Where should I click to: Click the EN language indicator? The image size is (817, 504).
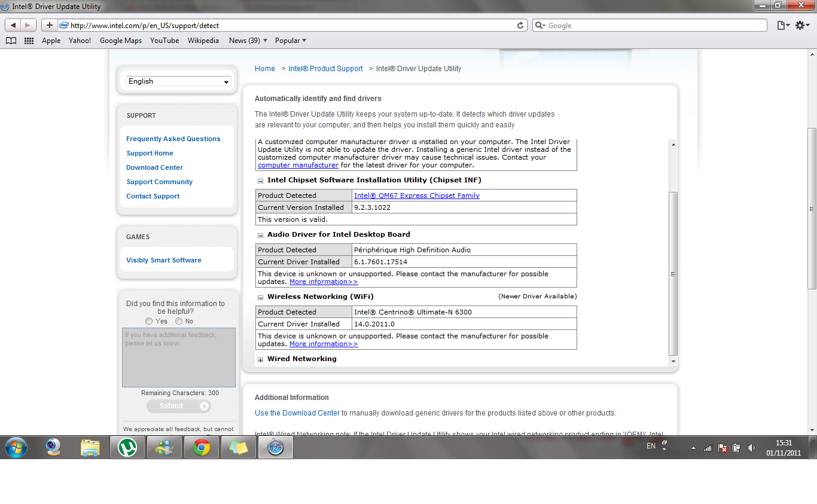tap(651, 446)
